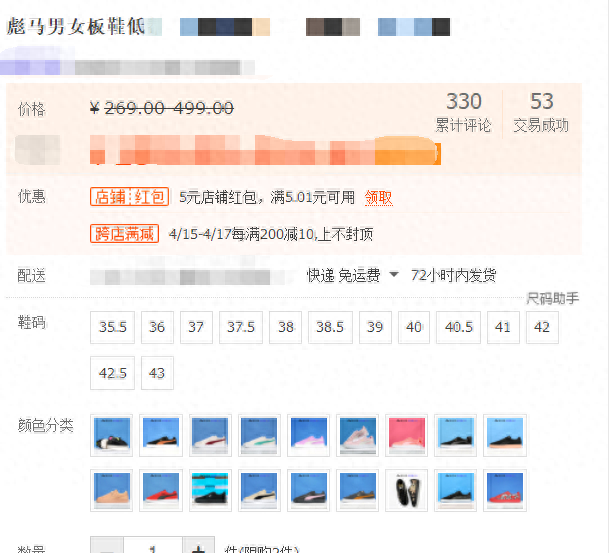Click the 跨店满减 promotion tag
Image resolution: width=609 pixels, height=553 pixels.
click(x=125, y=234)
